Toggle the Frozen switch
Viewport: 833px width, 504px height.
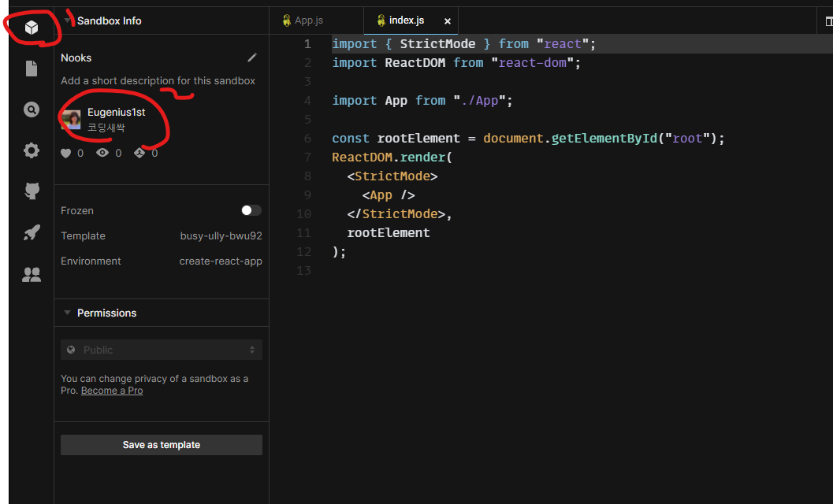click(x=251, y=210)
